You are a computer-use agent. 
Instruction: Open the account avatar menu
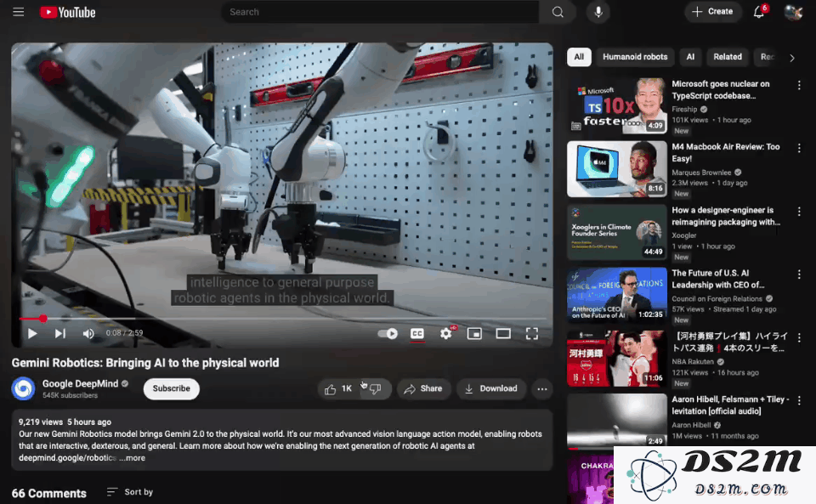point(793,12)
